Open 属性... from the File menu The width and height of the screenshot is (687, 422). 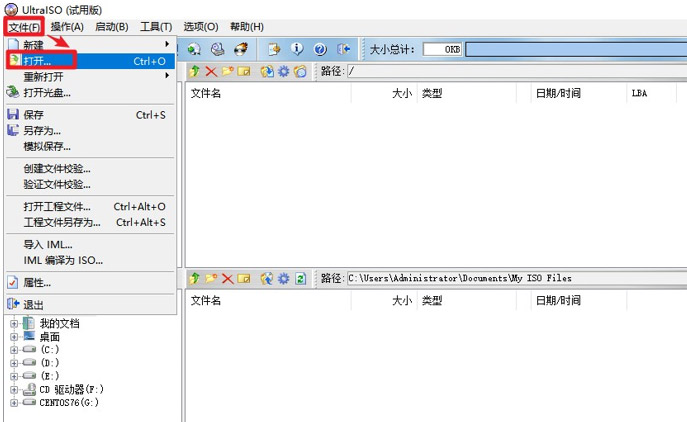tap(89, 283)
